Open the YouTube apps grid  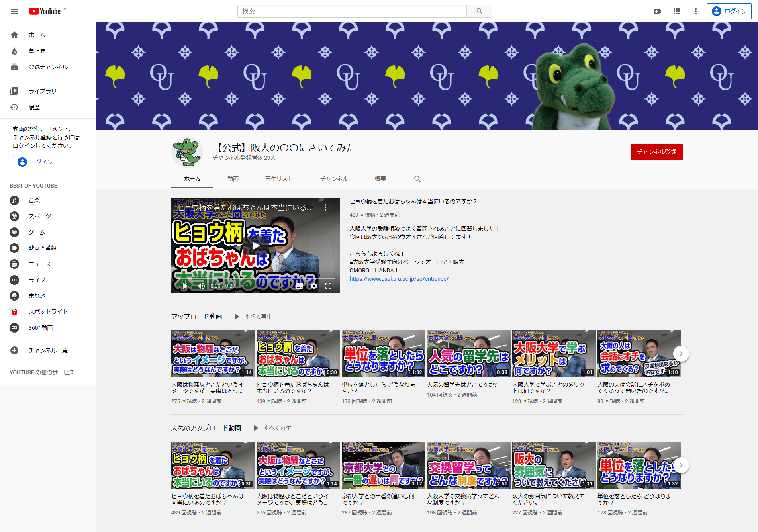pyautogui.click(x=677, y=11)
